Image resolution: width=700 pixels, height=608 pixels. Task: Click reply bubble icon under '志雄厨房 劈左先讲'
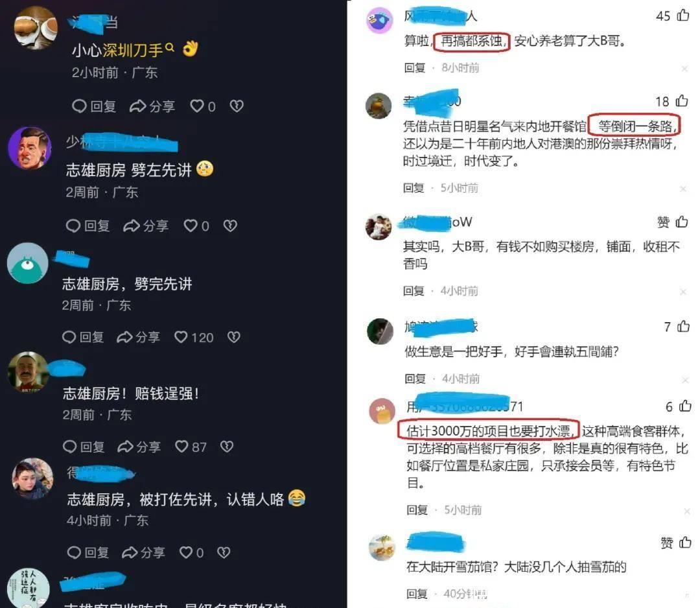coord(73,226)
